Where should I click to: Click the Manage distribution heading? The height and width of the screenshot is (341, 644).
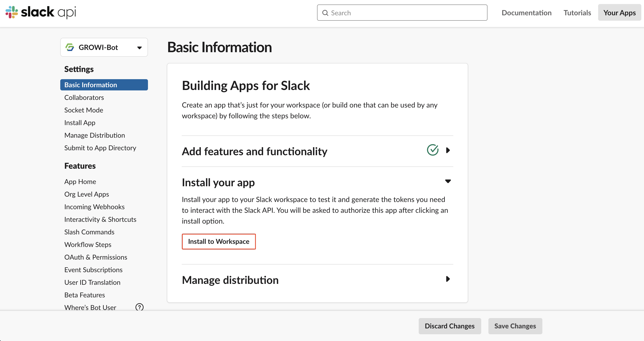(x=230, y=280)
